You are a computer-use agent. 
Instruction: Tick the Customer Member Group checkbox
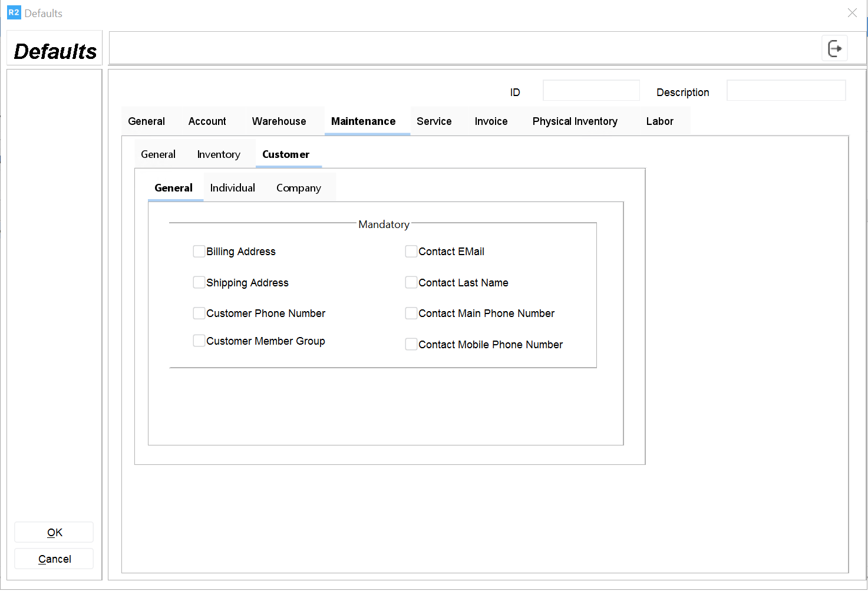click(199, 341)
